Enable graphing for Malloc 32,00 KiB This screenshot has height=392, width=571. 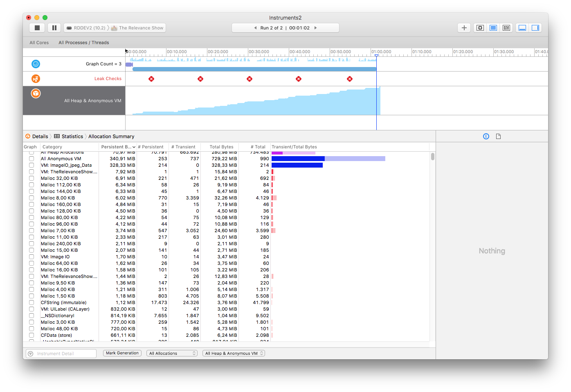(31, 178)
